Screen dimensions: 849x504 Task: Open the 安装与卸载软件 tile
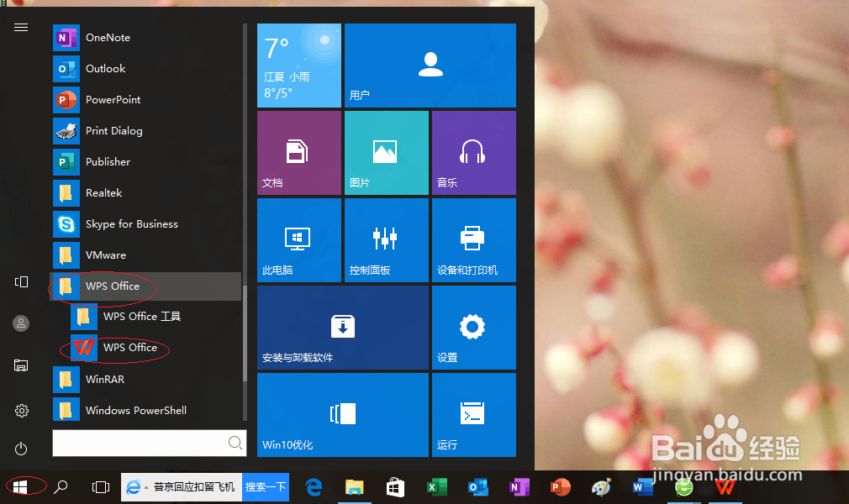(343, 328)
